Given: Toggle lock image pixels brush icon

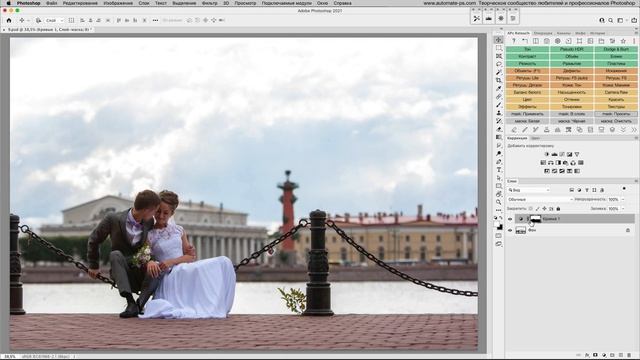Looking at the screenshot, I should (x=537, y=209).
